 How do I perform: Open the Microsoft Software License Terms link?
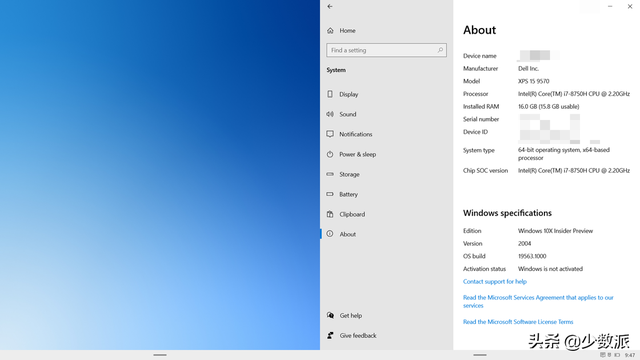point(518,322)
